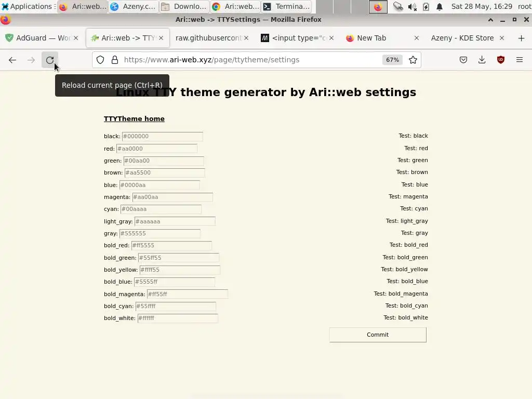Viewport: 532px width, 399px height.
Task: Click the forward navigation arrow
Action: coord(31,60)
